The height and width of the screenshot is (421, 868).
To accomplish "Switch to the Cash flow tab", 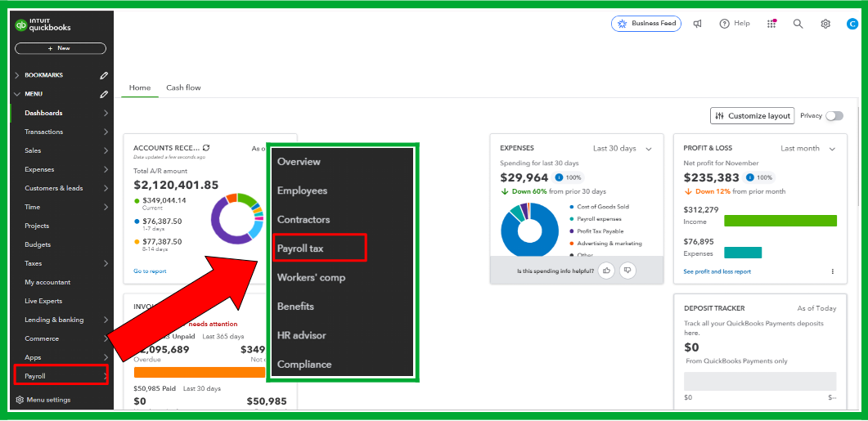I will coord(183,87).
